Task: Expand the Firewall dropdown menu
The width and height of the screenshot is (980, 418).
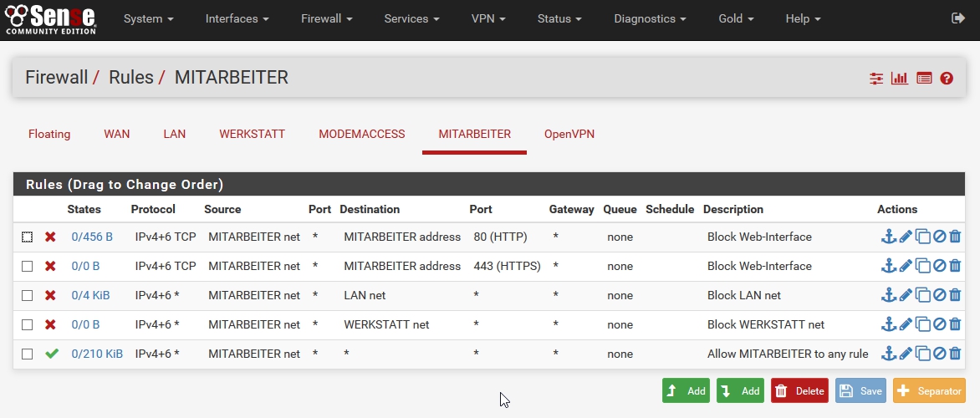Action: (326, 18)
